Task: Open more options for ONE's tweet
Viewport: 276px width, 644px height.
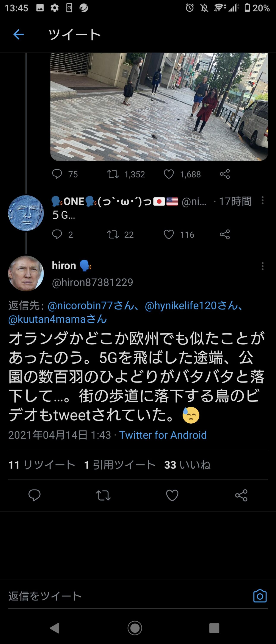Action: [262, 201]
